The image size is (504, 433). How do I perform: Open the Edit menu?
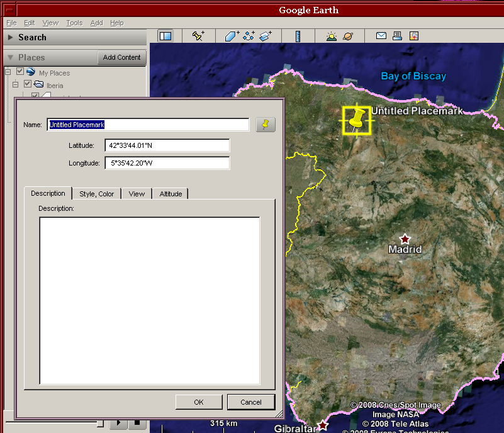(29, 23)
